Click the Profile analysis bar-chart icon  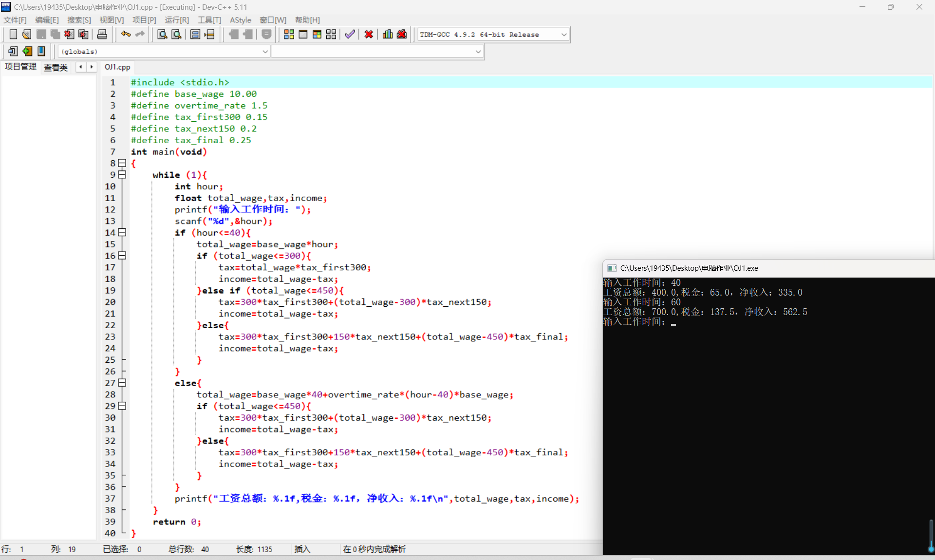pos(388,34)
